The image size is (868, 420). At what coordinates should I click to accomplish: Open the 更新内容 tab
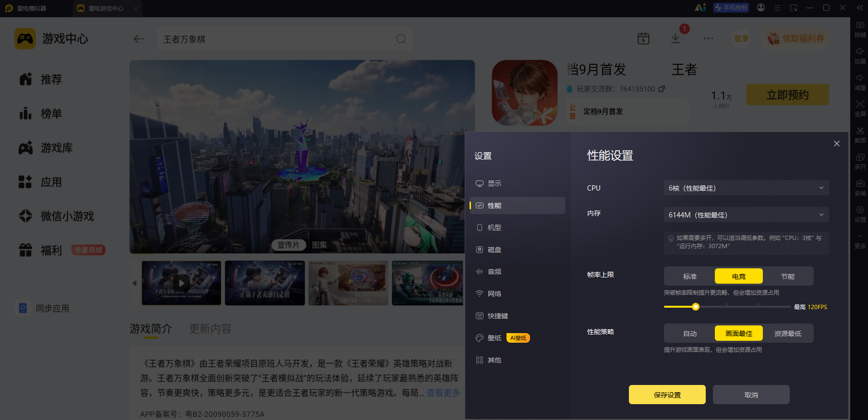[210, 329]
